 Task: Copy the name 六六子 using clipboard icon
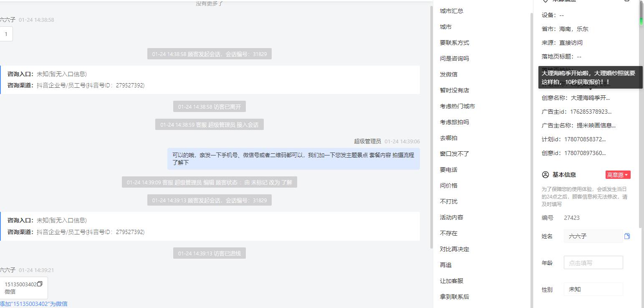click(627, 236)
